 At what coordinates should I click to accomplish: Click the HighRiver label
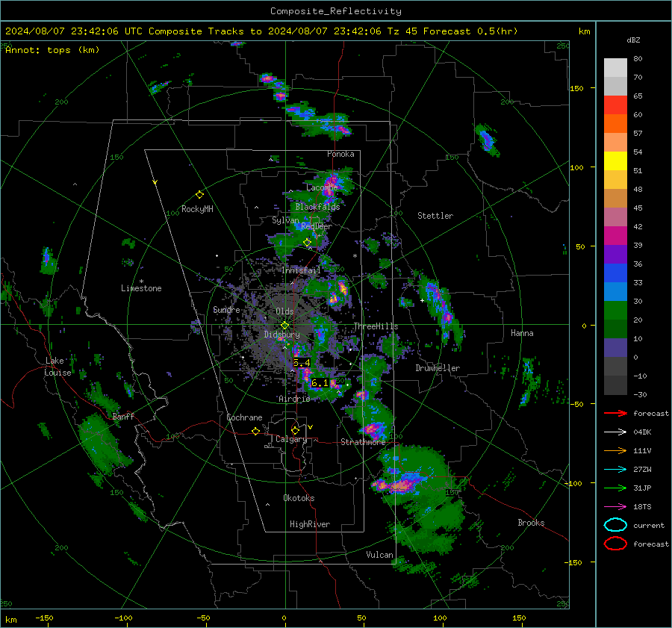(310, 524)
